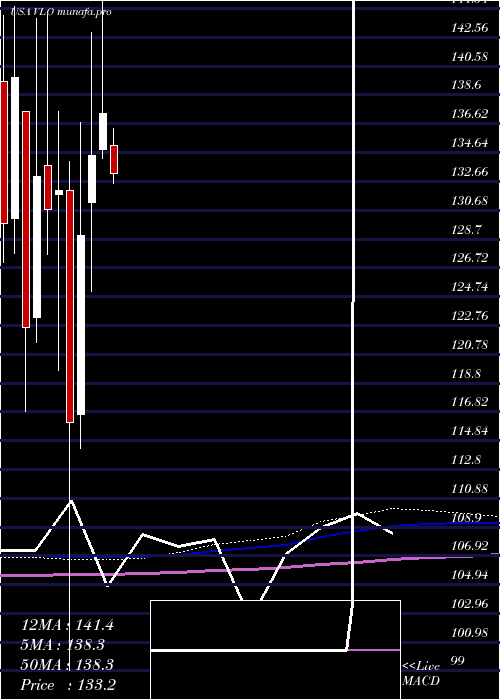Screen dimensions: 500x700
Task: Click the USA VLO munafa.pro chart title
Action: pyautogui.click(x=61, y=12)
